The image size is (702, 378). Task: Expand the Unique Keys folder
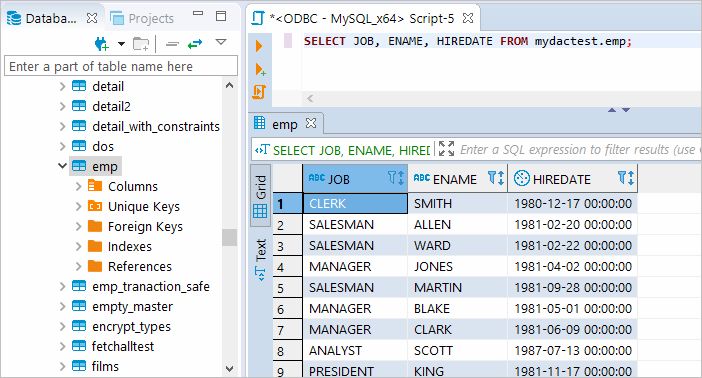click(x=78, y=206)
